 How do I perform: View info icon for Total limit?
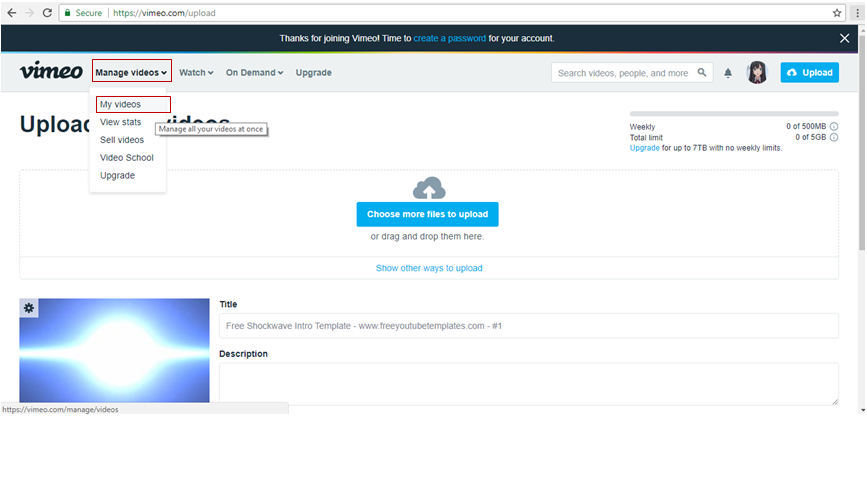833,137
